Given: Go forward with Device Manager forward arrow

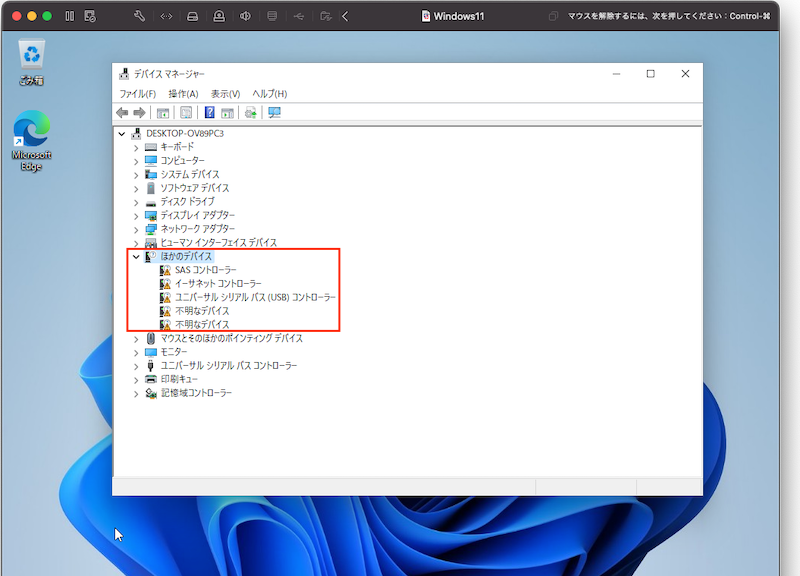Looking at the screenshot, I should pyautogui.click(x=139, y=112).
